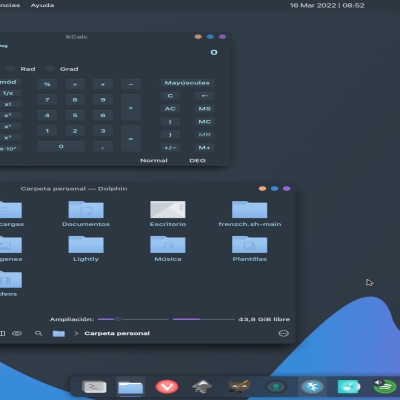Viewport: 400px width, 400px height.
Task: Click the backspace arrow key in KCalc
Action: click(x=204, y=96)
